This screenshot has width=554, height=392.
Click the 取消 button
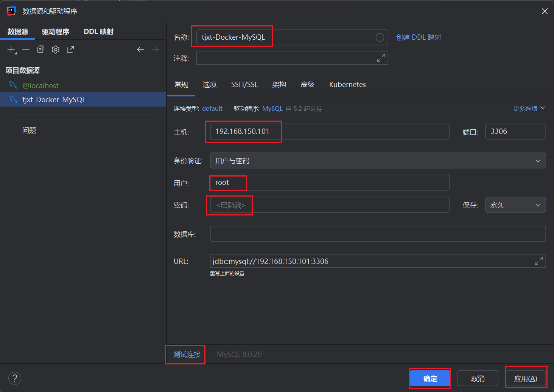pos(478,378)
